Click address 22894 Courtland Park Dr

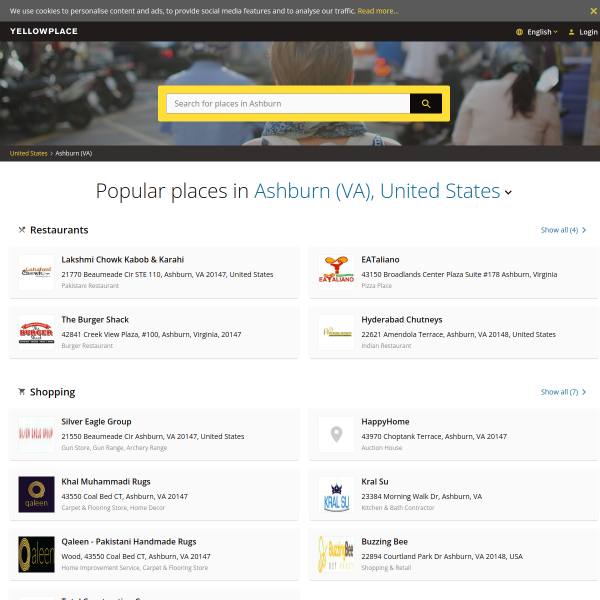tap(442, 556)
